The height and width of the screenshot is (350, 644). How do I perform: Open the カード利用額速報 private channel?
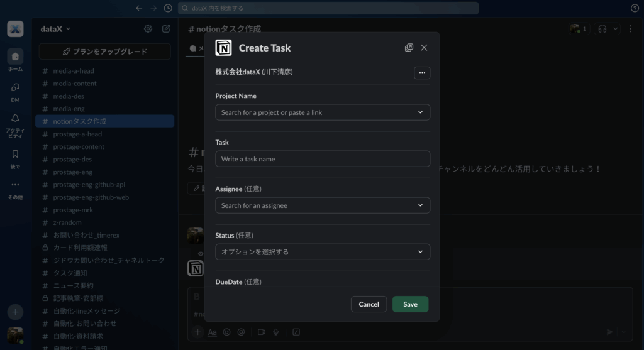pos(105,248)
